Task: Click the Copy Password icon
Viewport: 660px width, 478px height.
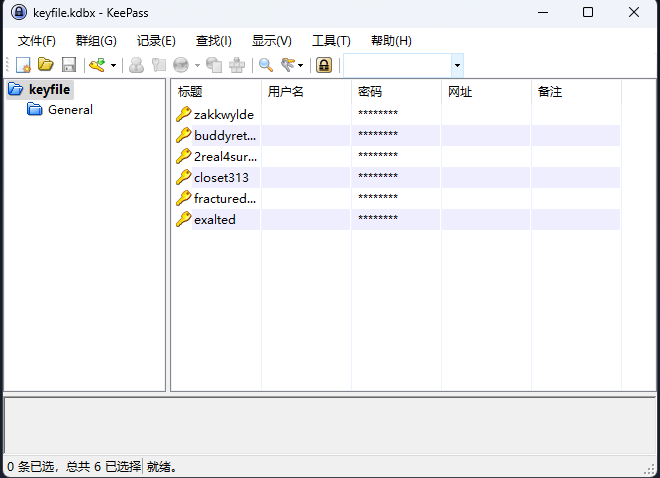Action: [x=159, y=65]
